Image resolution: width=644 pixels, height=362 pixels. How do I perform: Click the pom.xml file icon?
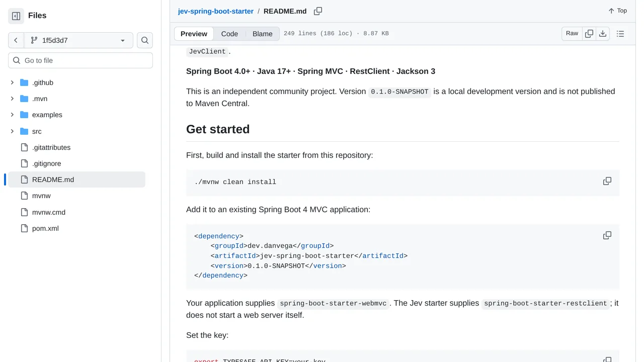[x=24, y=228]
